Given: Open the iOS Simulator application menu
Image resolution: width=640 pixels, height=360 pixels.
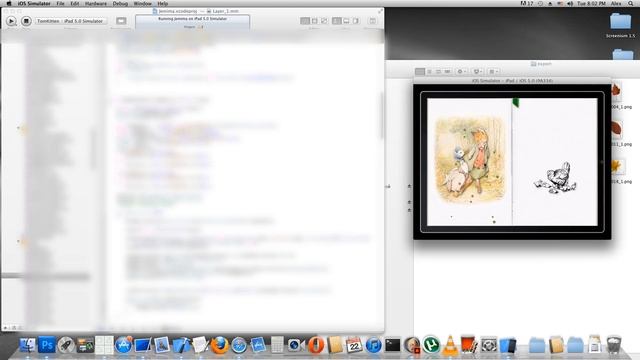Looking at the screenshot, I should [x=34, y=3].
